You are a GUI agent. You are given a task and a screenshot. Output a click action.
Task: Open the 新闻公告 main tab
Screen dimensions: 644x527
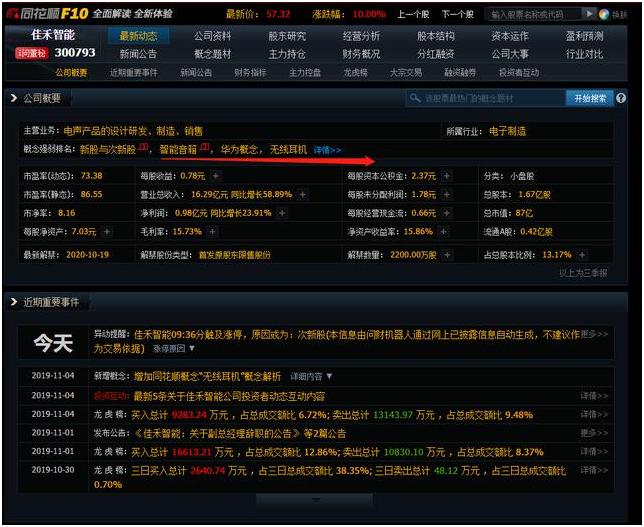pyautogui.click(x=138, y=54)
